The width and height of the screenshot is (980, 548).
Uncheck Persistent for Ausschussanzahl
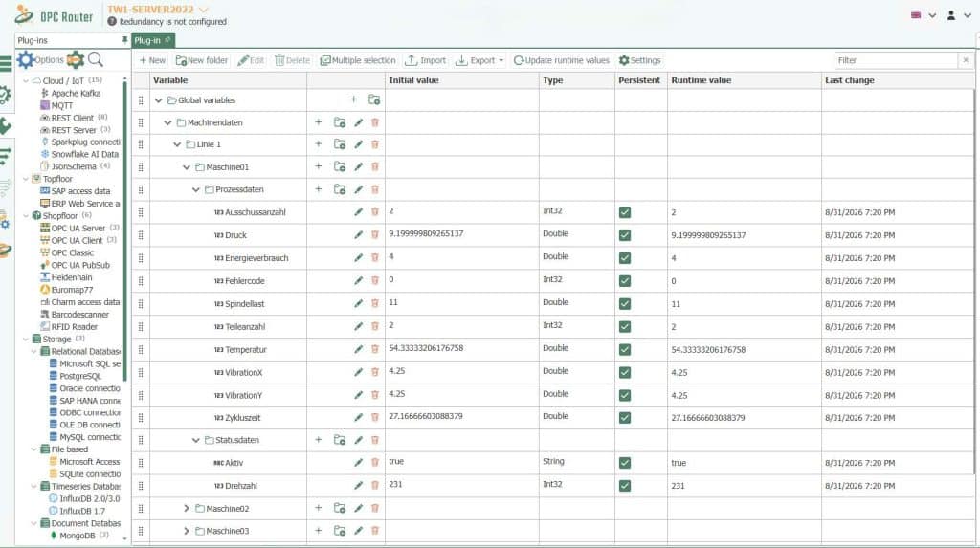pyautogui.click(x=624, y=212)
